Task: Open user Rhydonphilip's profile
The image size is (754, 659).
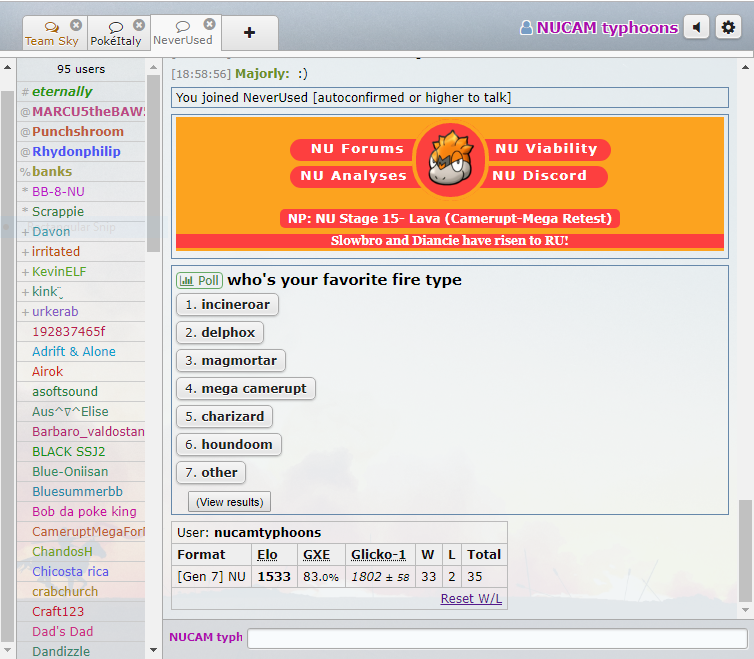Action: click(81, 152)
